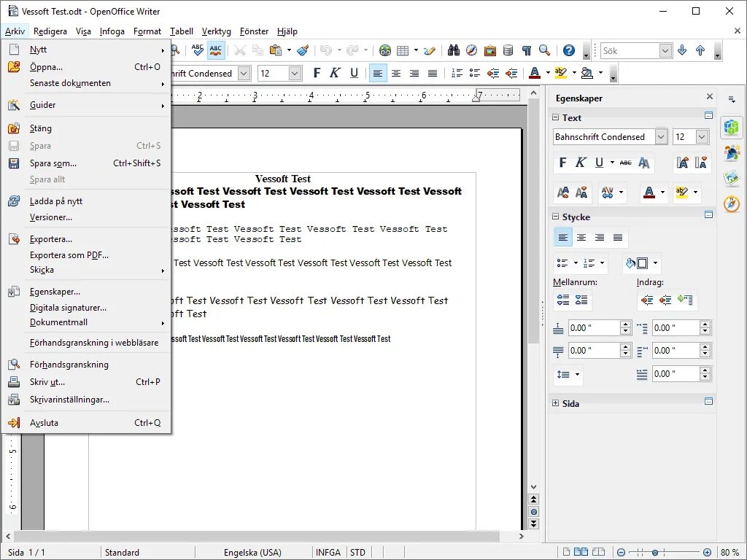
Task: Click increase paragraph spacing icon in sidebar
Action: coord(563,300)
